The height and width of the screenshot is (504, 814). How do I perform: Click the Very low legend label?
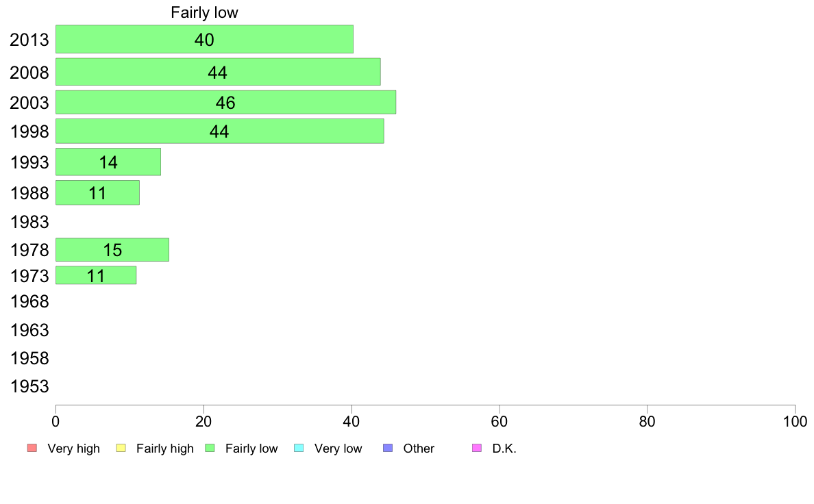click(338, 449)
